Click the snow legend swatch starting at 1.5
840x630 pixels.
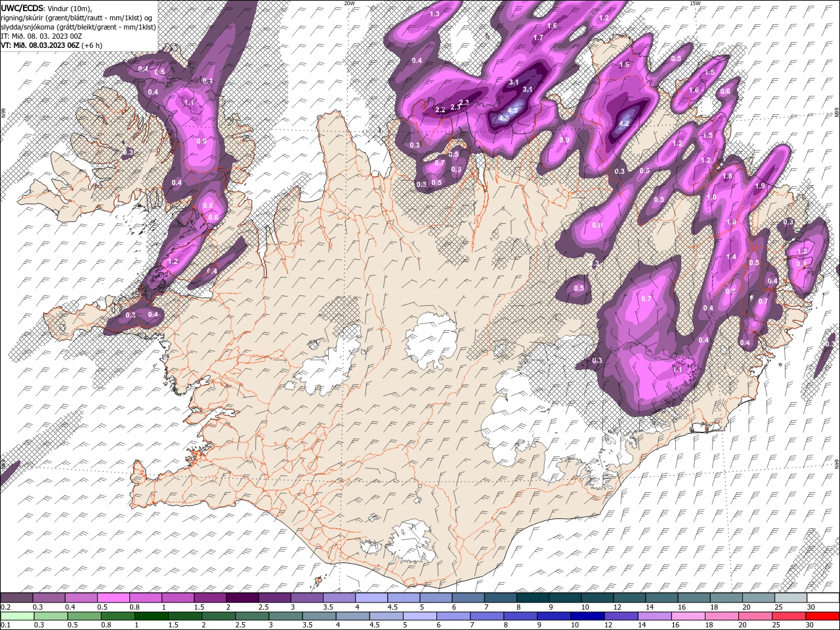point(211,598)
